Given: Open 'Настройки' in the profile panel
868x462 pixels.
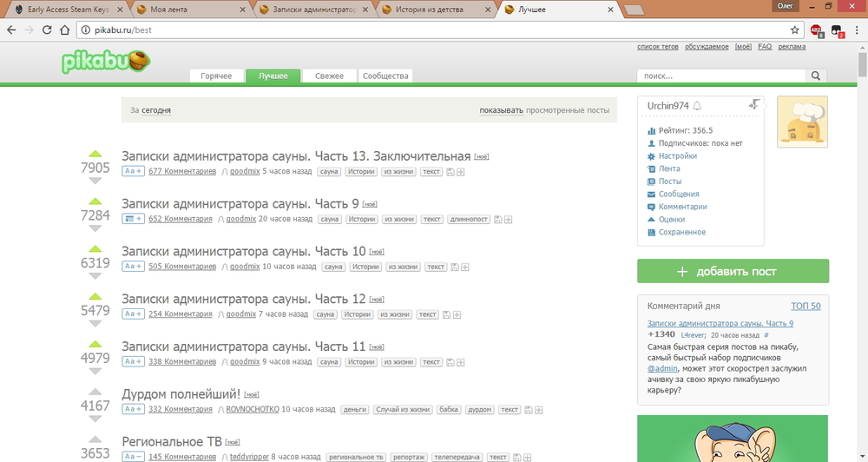Looking at the screenshot, I should coord(677,156).
